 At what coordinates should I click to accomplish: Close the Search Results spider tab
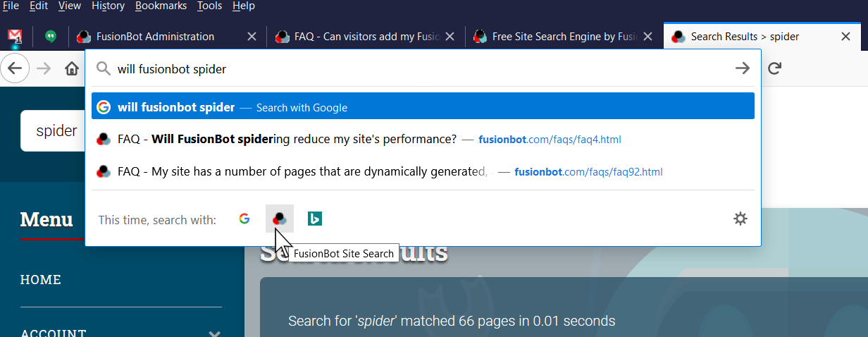[x=846, y=37]
